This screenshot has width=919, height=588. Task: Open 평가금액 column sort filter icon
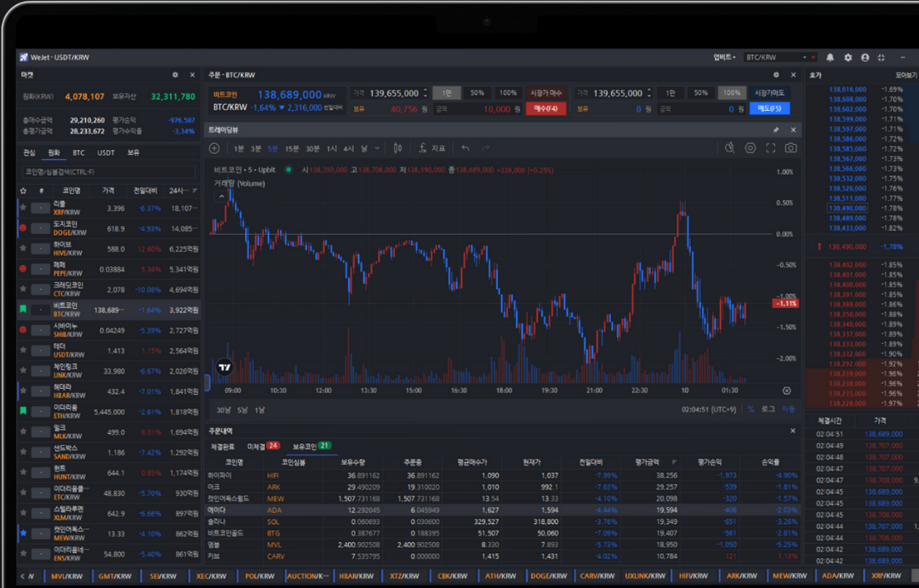tap(674, 463)
